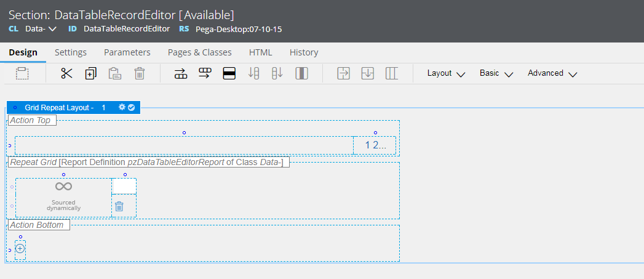This screenshot has height=279, width=644.
Task: Click the merge down icon
Action: click(368, 74)
